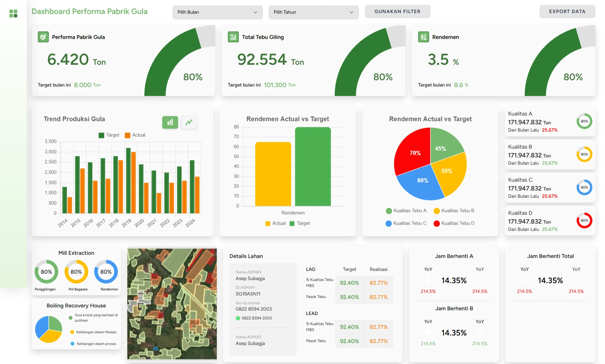Click the Rendemen card icon
This screenshot has width=605, height=364.
pyautogui.click(x=423, y=37)
